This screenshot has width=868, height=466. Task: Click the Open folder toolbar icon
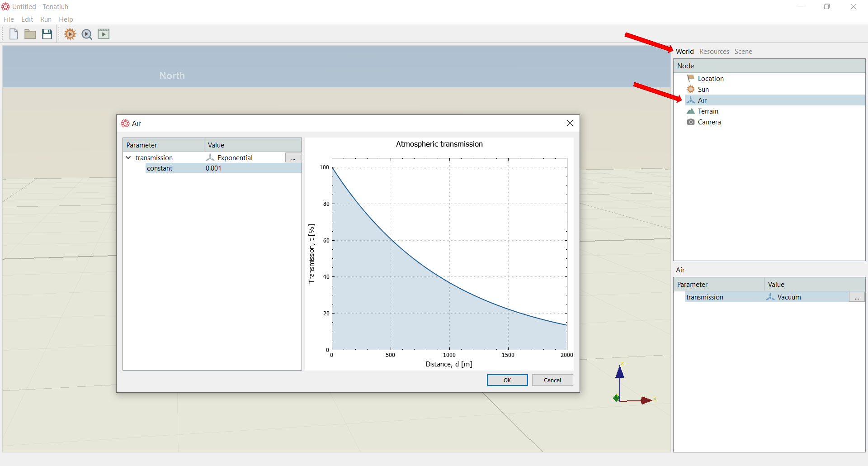pos(30,34)
